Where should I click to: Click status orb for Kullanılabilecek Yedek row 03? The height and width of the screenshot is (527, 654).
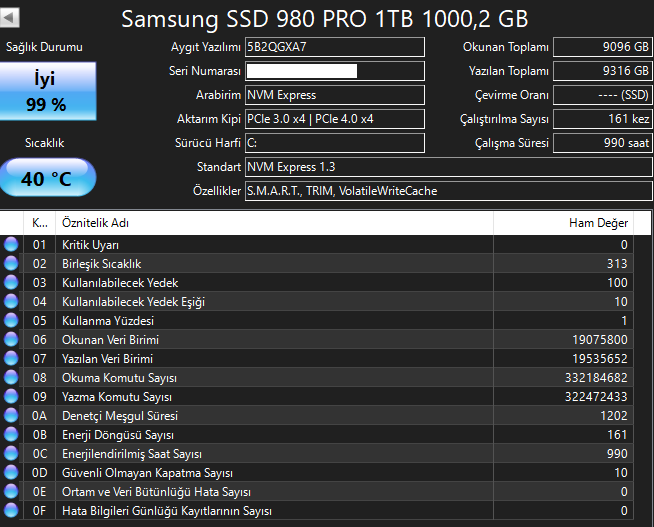11,282
